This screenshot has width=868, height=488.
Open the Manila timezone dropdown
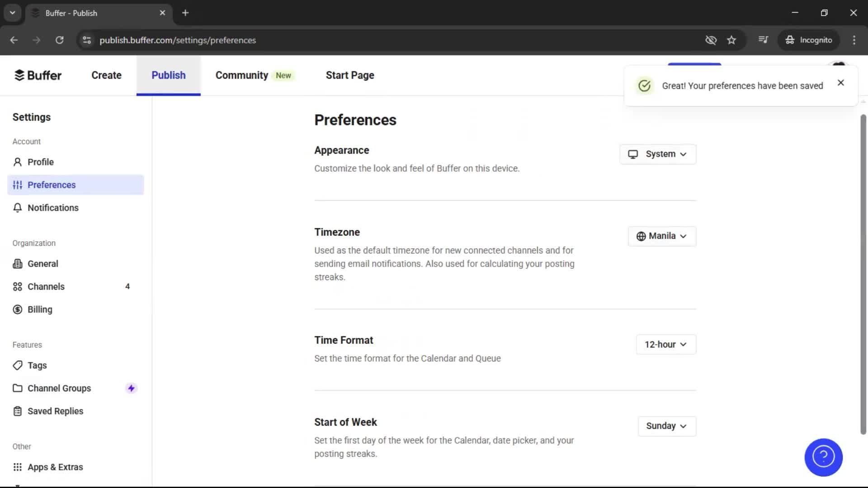pos(661,236)
